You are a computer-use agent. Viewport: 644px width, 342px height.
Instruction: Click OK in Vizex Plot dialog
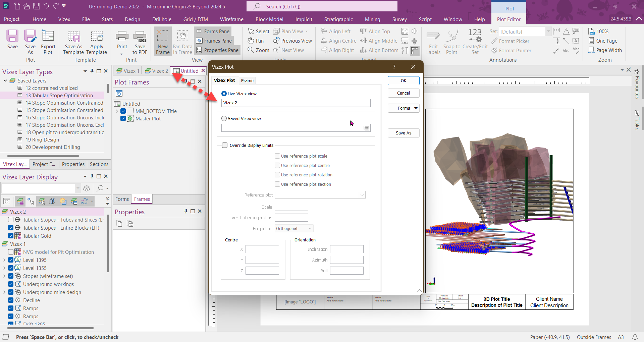click(403, 81)
